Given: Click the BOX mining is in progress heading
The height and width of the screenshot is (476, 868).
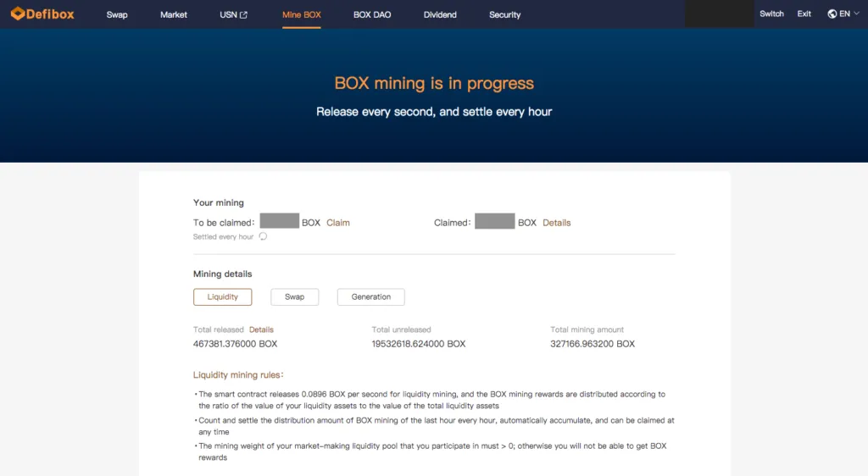Looking at the screenshot, I should pos(434,84).
